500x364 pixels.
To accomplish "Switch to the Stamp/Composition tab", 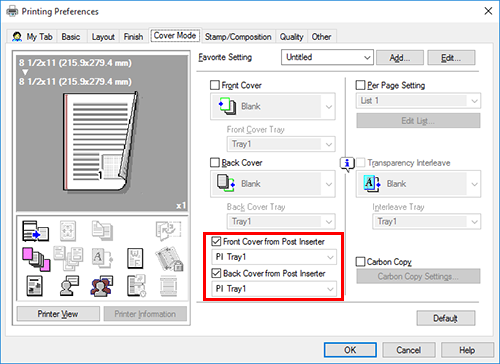I will click(238, 37).
